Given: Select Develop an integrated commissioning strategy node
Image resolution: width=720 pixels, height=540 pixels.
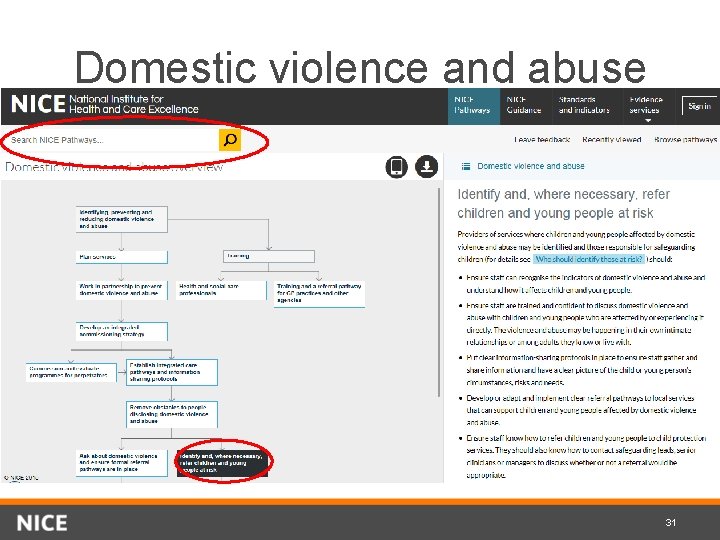Looking at the screenshot, I should click(122, 331).
